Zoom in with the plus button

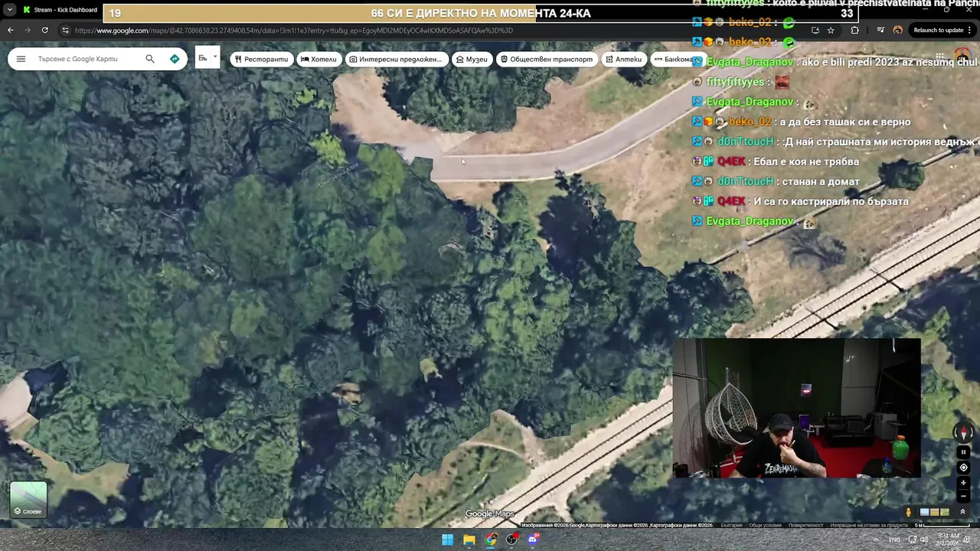click(x=964, y=483)
